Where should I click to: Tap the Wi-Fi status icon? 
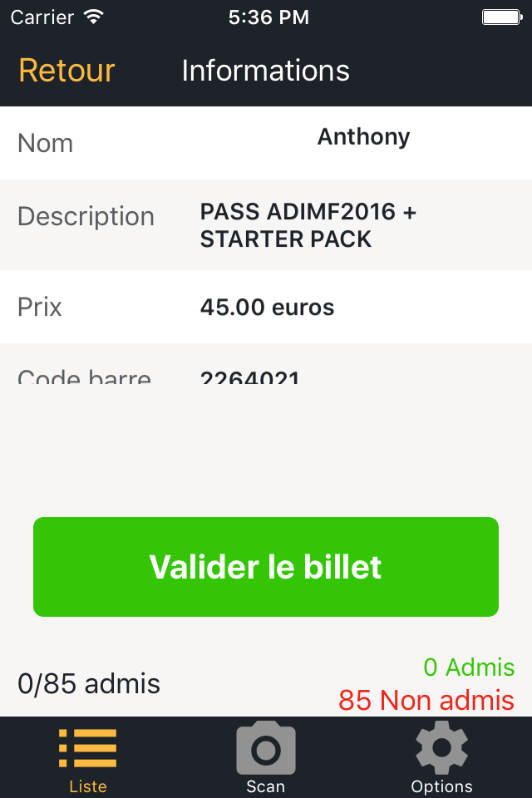click(x=94, y=17)
